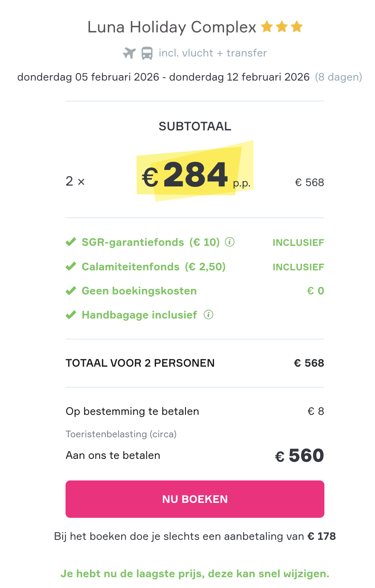
Task: Expand the Op bestemming te betalen section
Action: pos(132,411)
